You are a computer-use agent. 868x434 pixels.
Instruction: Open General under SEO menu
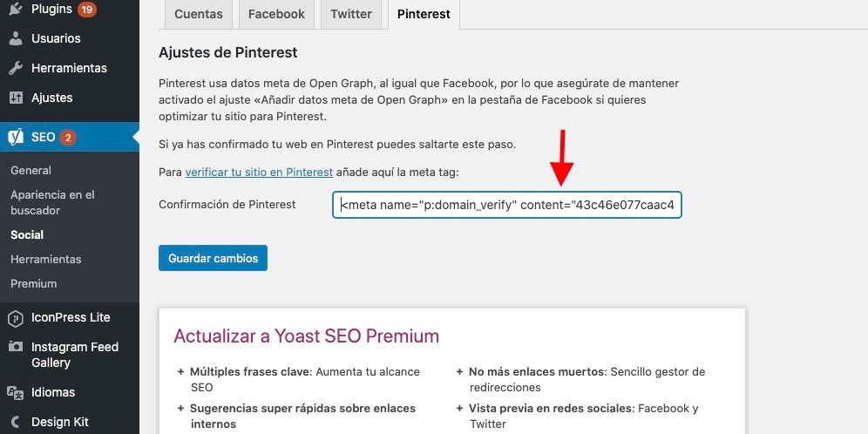tap(31, 171)
